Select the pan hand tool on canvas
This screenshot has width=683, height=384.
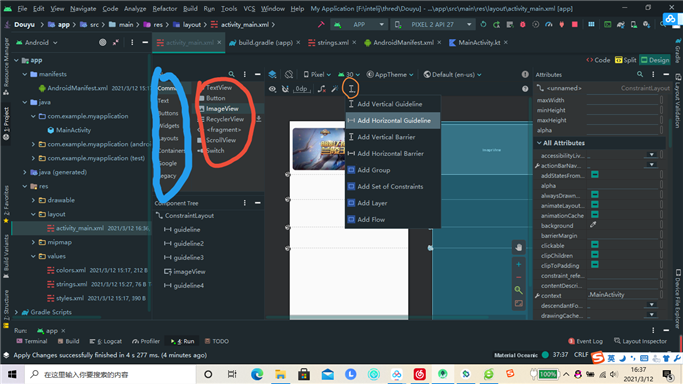518,247
